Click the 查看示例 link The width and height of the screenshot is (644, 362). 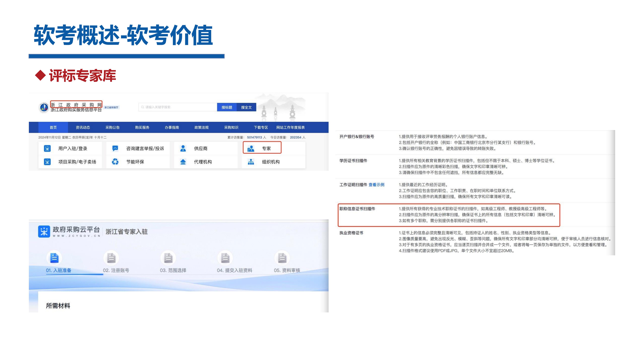point(376,185)
